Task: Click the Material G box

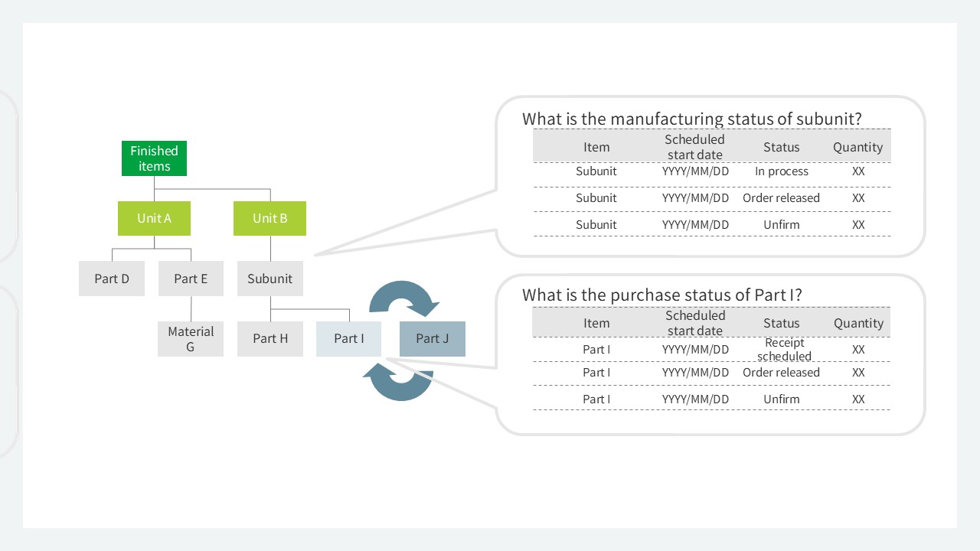Action: click(191, 339)
